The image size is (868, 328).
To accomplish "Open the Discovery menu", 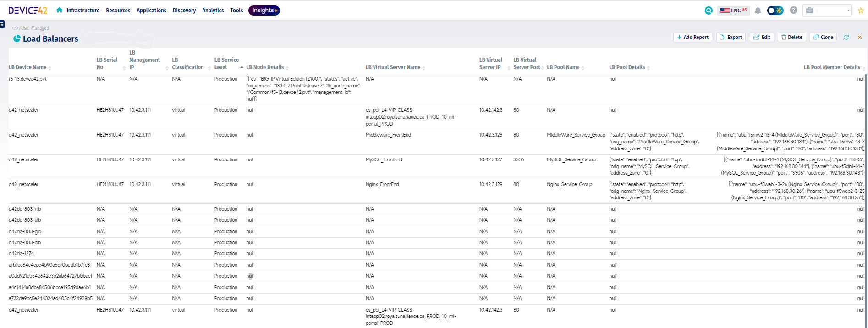I will [x=184, y=10].
